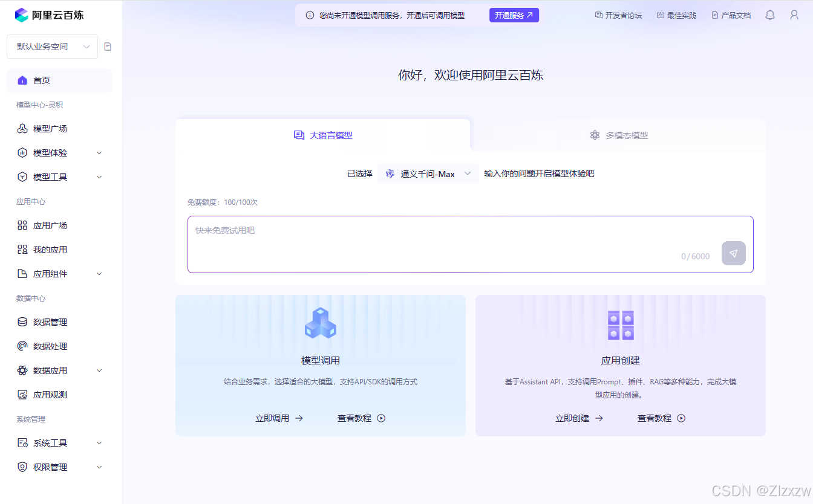Click the 模型调用 card title
The height and width of the screenshot is (504, 813).
321,361
